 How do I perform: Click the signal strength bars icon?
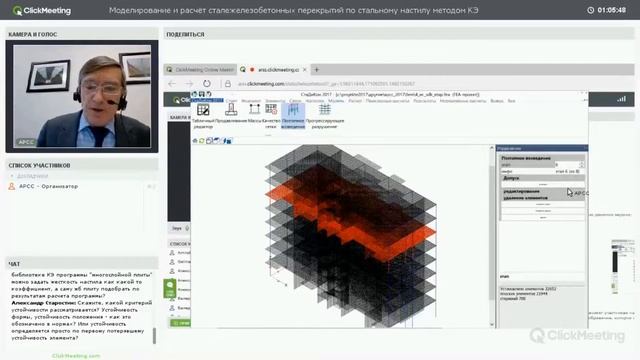[x=621, y=99]
